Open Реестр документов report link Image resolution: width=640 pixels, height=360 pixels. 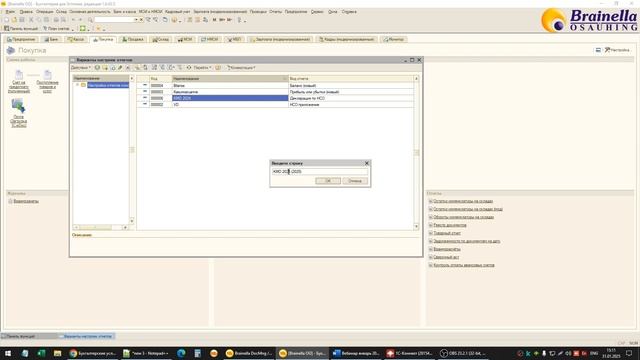coord(450,225)
